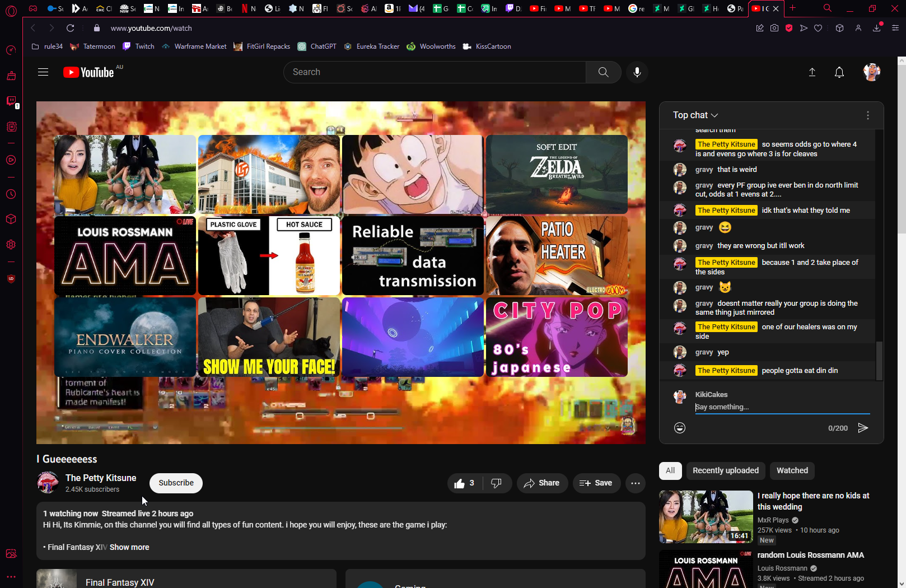
Task: Select the Watched filter chip
Action: 792,470
